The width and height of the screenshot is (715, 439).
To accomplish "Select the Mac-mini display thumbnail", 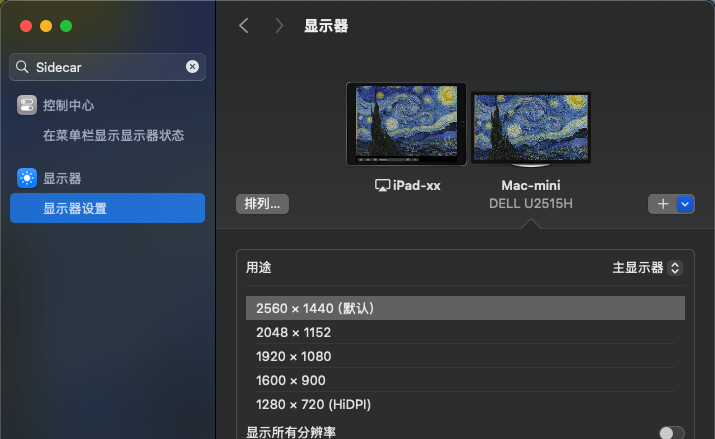I will [x=531, y=129].
